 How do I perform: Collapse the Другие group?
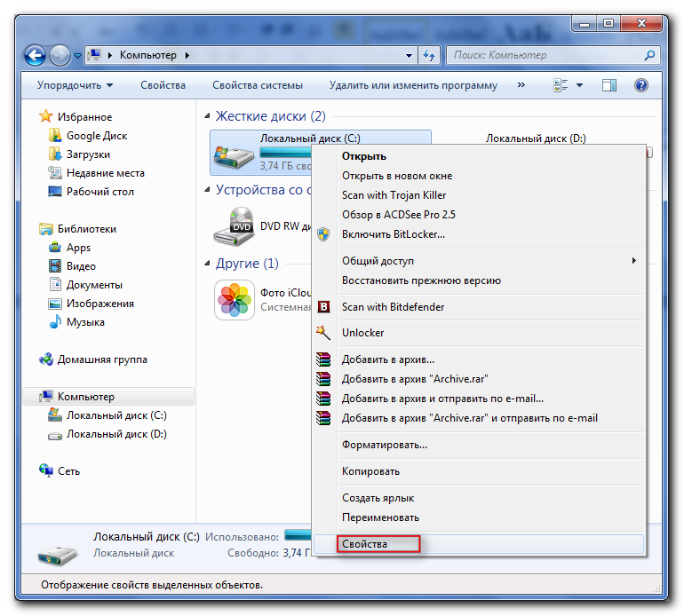[208, 264]
